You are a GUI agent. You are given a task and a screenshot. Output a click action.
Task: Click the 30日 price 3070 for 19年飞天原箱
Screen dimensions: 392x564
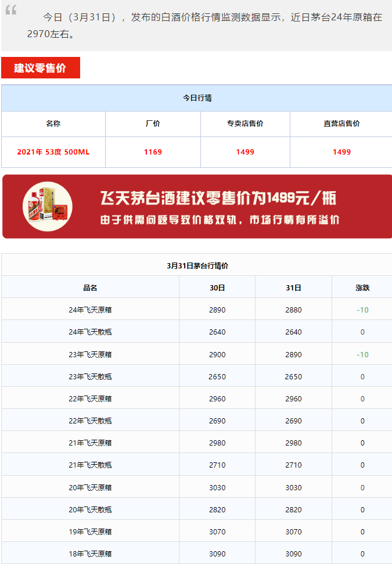[x=217, y=531]
